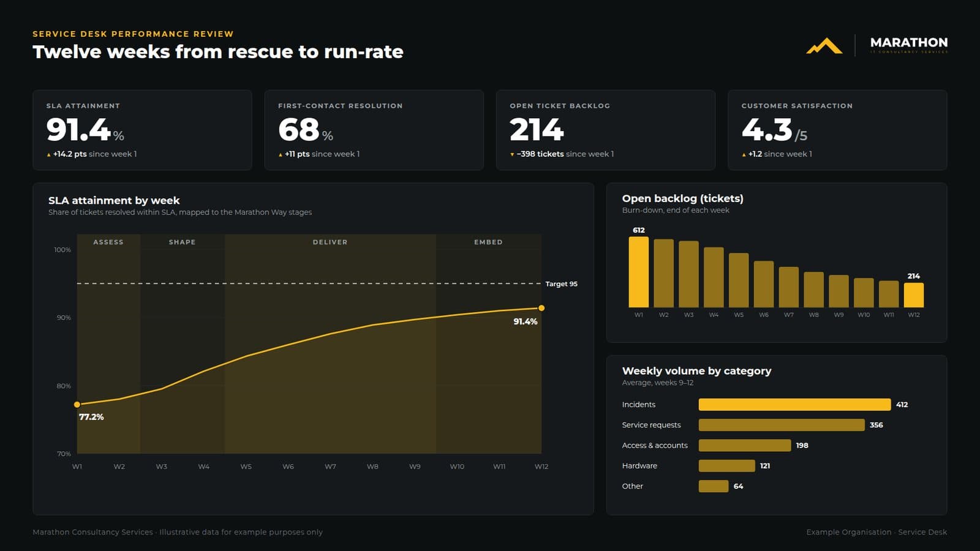Click the down-triangle beside −398 tickets
The width and height of the screenshot is (980, 551).
click(512, 155)
